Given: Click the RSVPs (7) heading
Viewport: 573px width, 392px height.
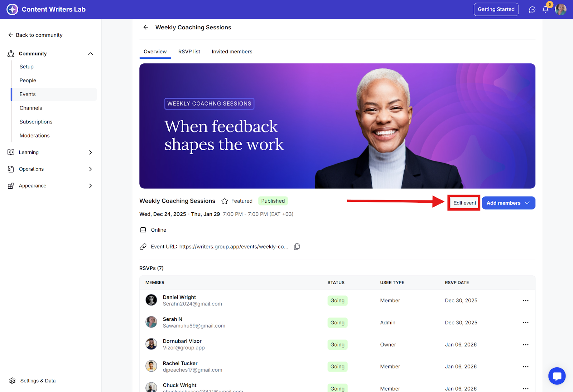Looking at the screenshot, I should coord(151,268).
